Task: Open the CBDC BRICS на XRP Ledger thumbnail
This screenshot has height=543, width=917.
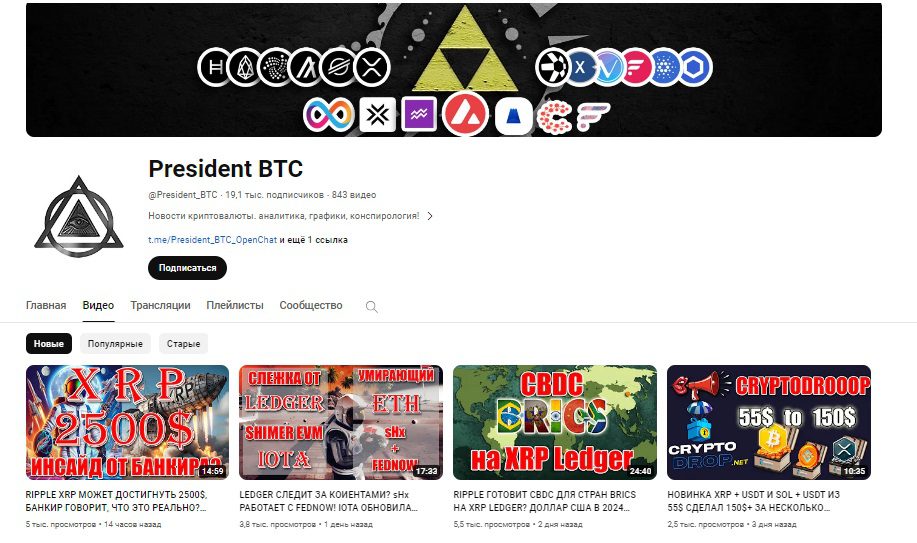Action: pyautogui.click(x=555, y=422)
